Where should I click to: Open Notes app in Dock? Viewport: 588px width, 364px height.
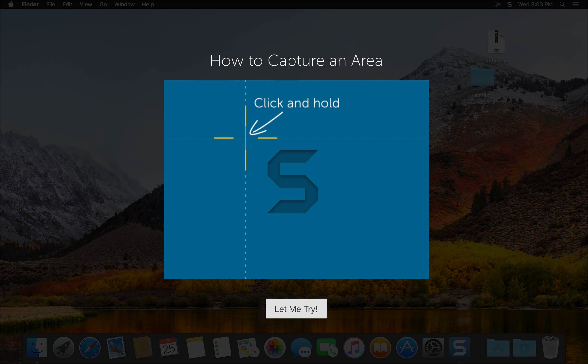coord(196,347)
